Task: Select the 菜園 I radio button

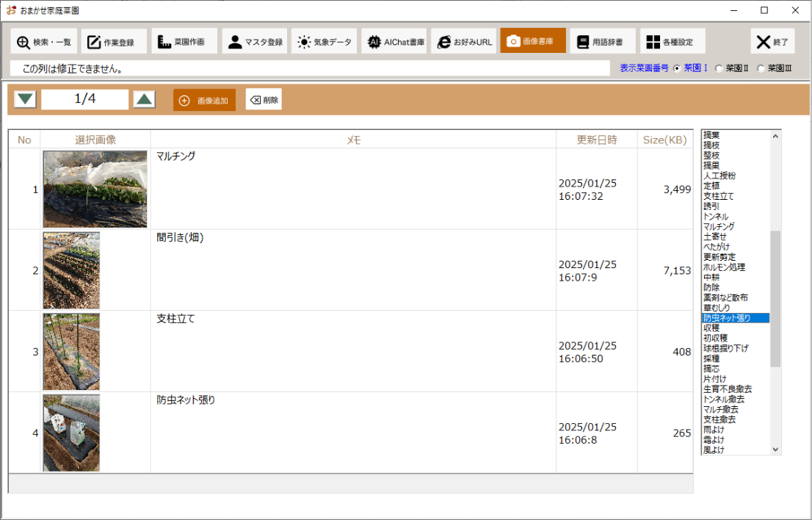Action: pyautogui.click(x=677, y=68)
